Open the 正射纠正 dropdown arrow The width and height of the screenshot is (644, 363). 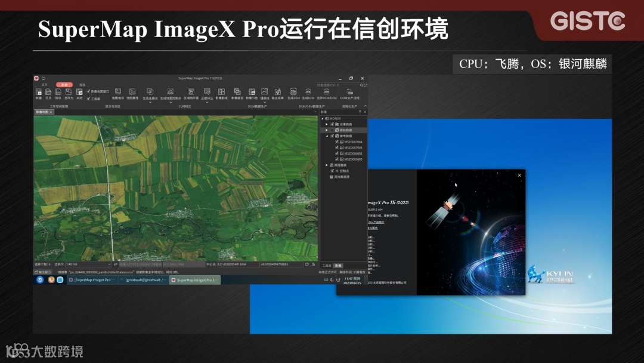click(x=207, y=102)
